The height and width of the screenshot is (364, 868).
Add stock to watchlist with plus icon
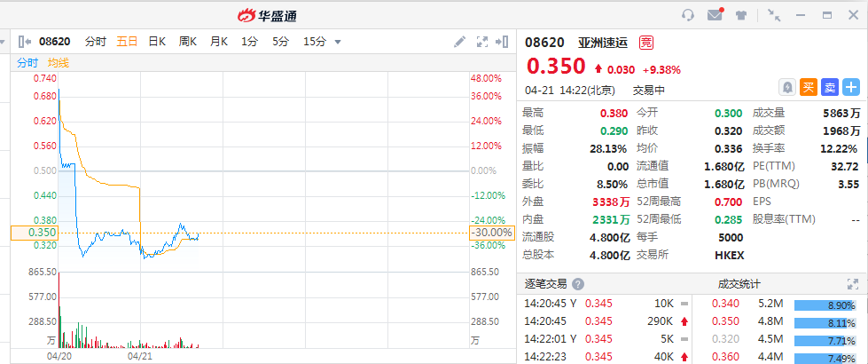(851, 86)
